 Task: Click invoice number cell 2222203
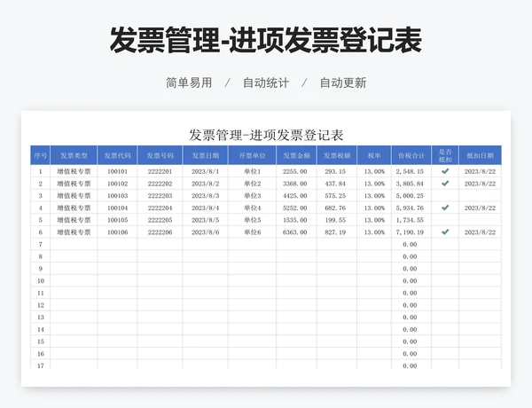point(160,196)
